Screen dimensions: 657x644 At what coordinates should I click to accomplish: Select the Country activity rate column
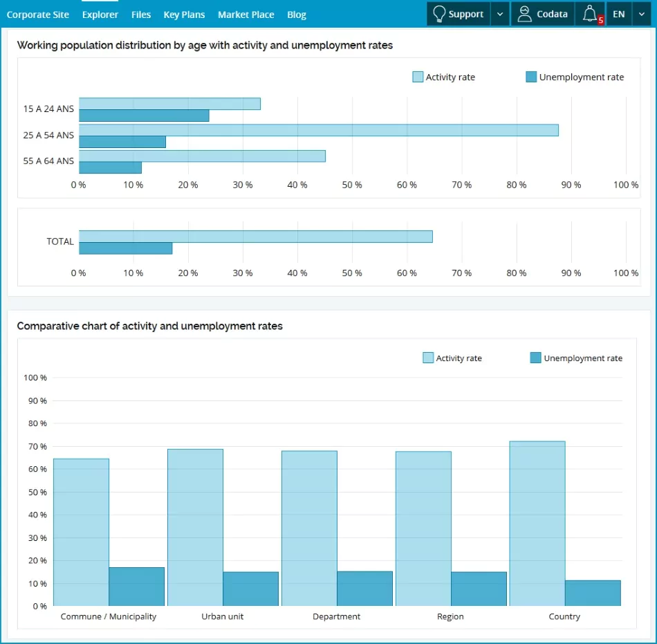click(537, 524)
